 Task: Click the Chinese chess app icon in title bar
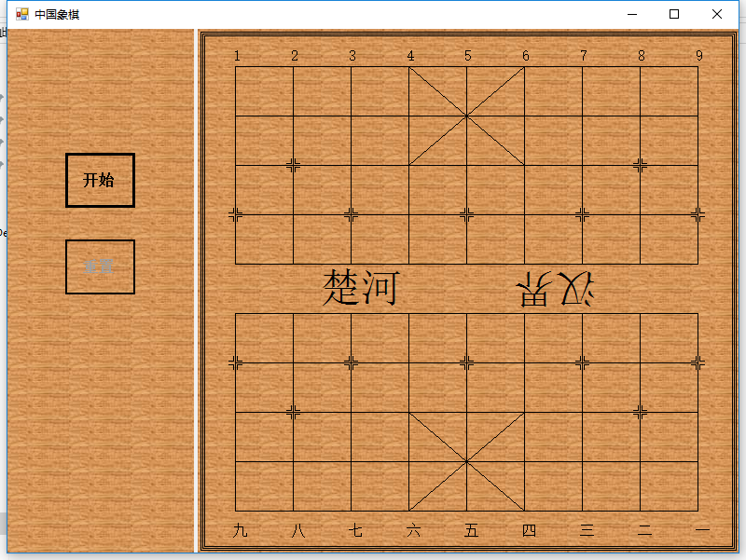point(21,14)
